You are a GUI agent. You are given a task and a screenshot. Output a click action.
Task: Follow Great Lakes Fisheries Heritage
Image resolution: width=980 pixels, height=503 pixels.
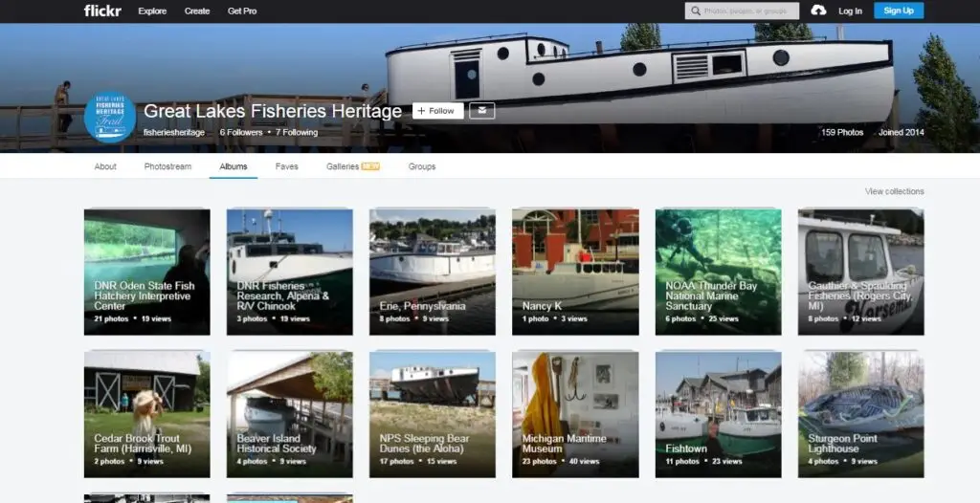point(438,111)
